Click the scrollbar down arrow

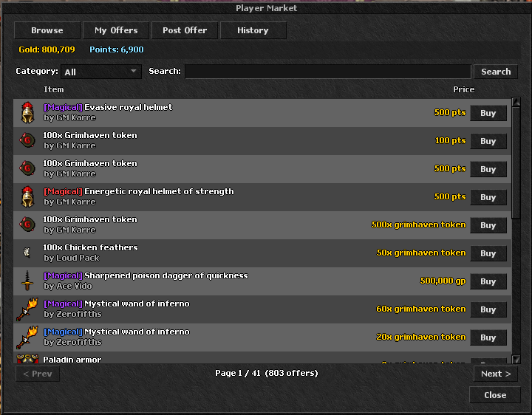(516, 359)
